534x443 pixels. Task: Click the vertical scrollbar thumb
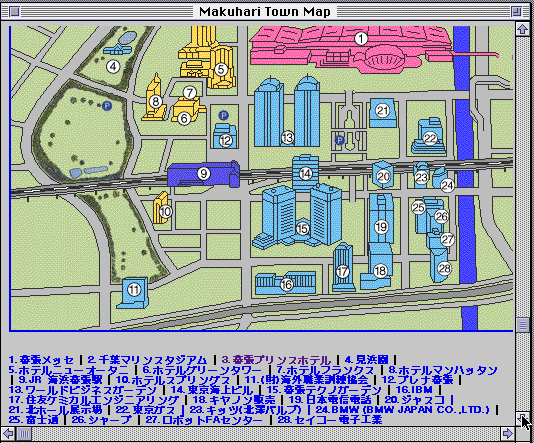click(x=522, y=325)
